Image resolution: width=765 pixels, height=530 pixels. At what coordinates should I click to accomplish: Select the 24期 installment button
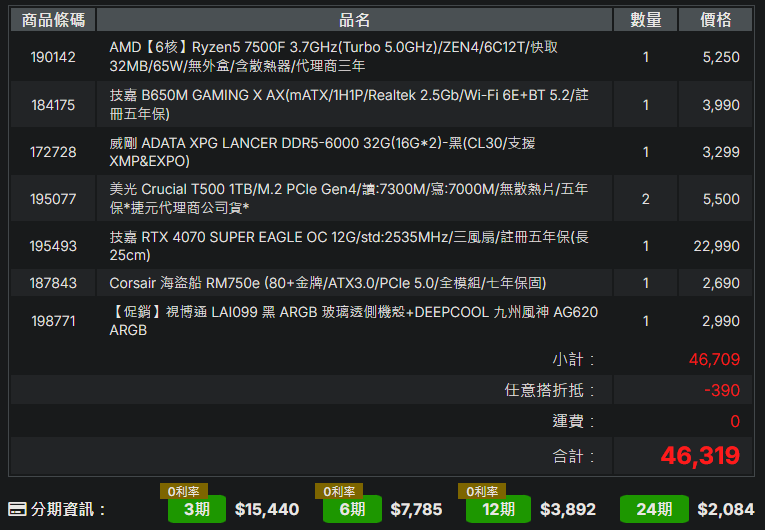(654, 509)
